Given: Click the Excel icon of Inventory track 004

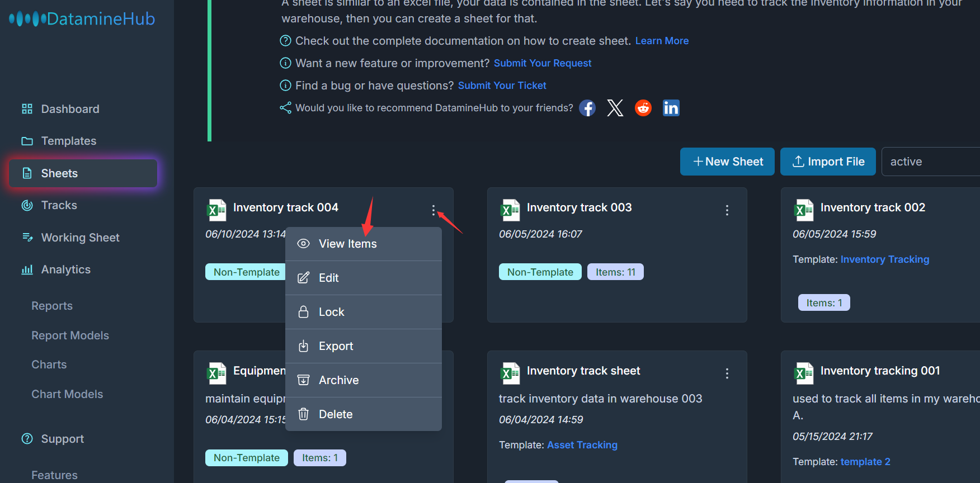Looking at the screenshot, I should point(216,210).
